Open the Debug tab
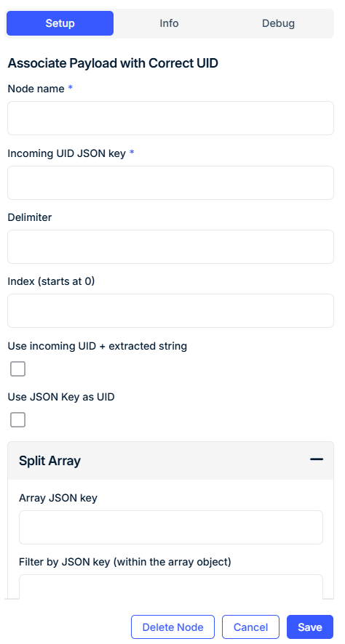345x644 pixels. point(278,23)
